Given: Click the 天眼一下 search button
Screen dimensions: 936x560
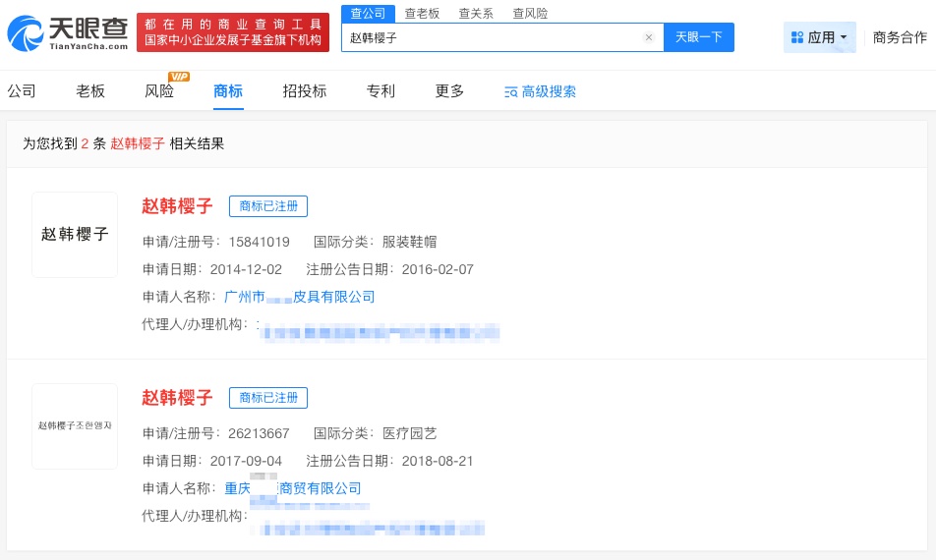Looking at the screenshot, I should (699, 37).
